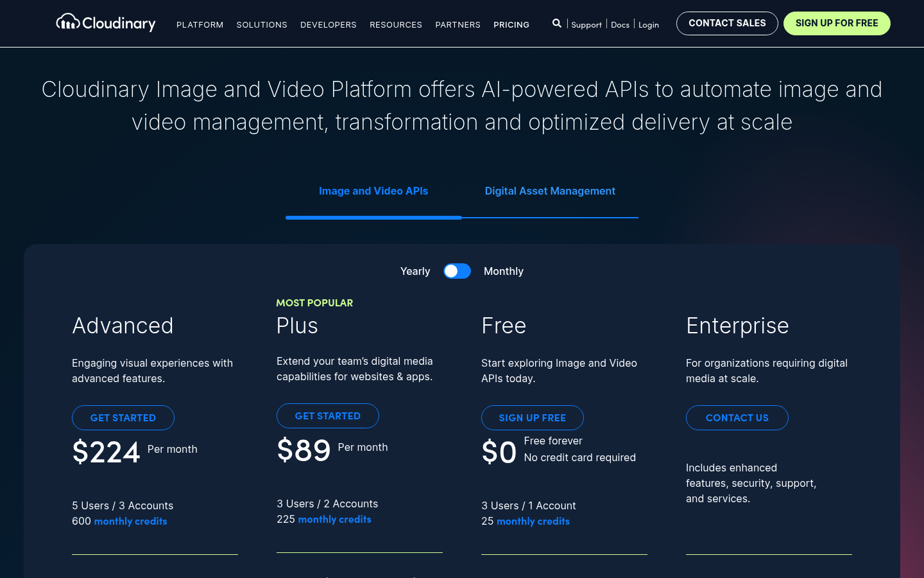
Task: Click the Login link
Action: point(649,24)
